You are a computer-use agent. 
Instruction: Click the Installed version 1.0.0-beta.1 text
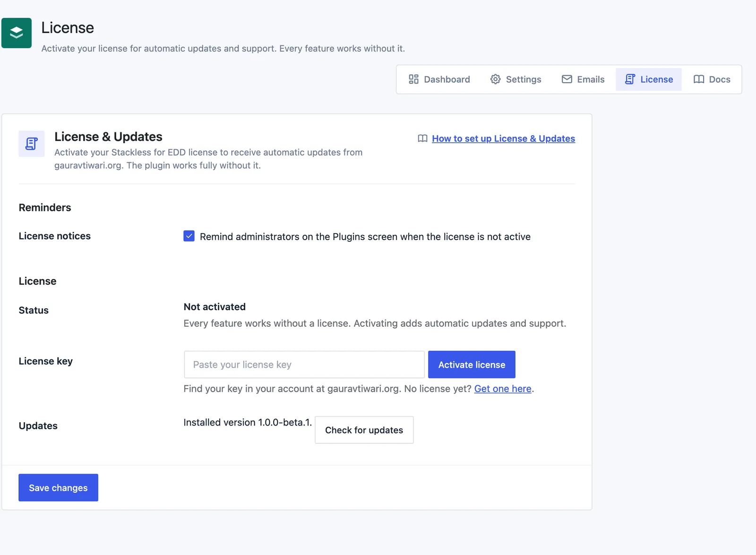pos(248,423)
